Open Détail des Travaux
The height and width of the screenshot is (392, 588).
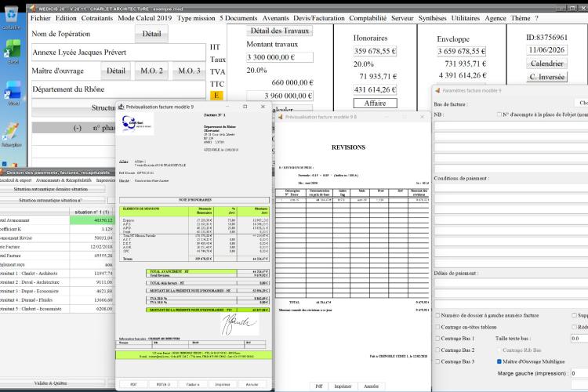[279, 31]
